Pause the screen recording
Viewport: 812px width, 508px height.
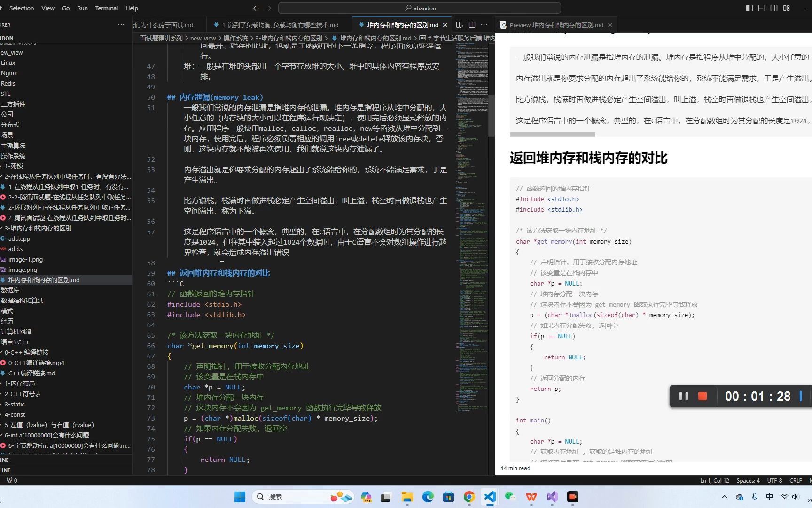tap(684, 396)
